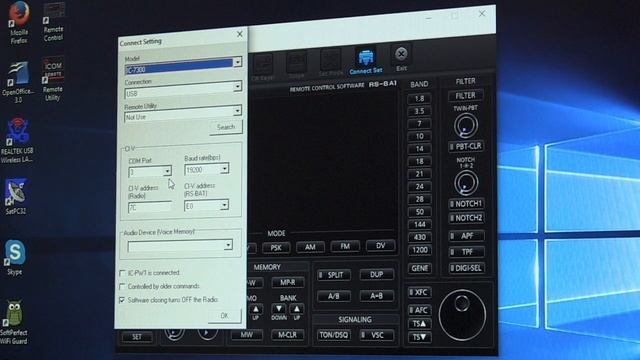Screen dimensions: 640x360
Task: Open SoftPerfect WiFi Guard icon
Action: coord(14,322)
